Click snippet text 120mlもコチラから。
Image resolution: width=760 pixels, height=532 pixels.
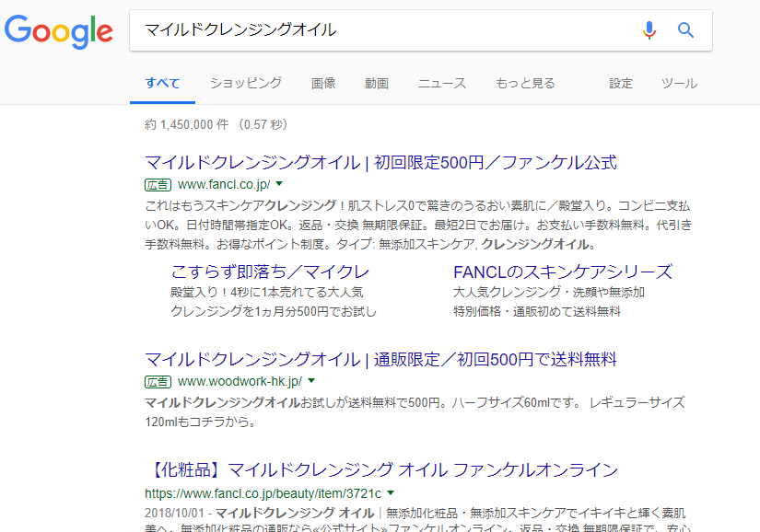[x=200, y=422]
